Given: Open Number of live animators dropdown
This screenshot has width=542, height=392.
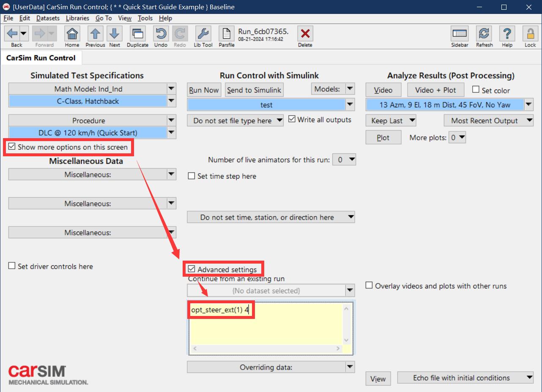Looking at the screenshot, I should pyautogui.click(x=344, y=160).
